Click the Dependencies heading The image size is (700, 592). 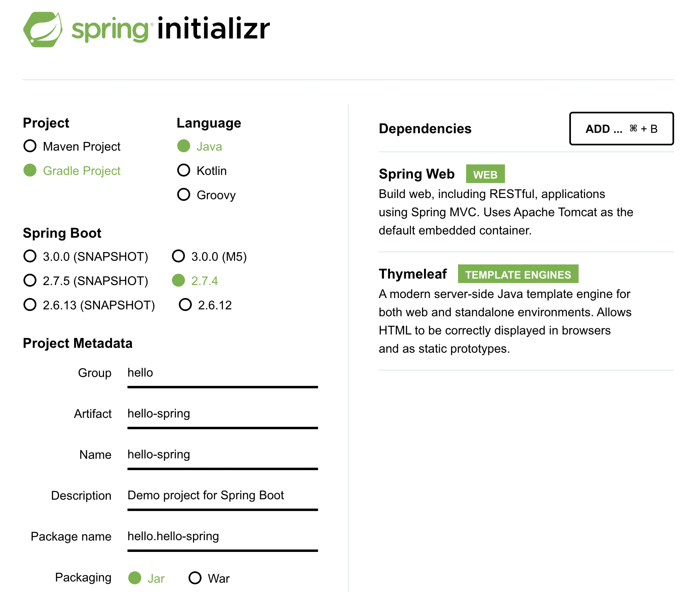[x=425, y=129]
